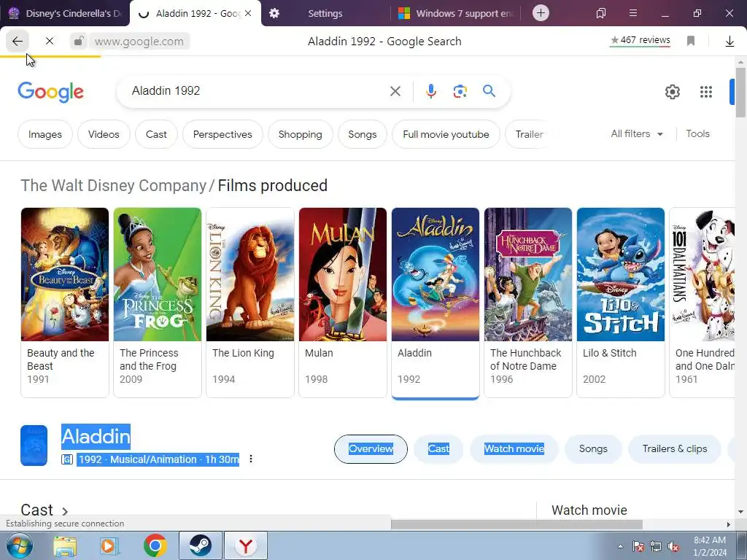747x560 pixels.
Task: Switch to Yandex Browser on the taskbar
Action: pyautogui.click(x=246, y=545)
